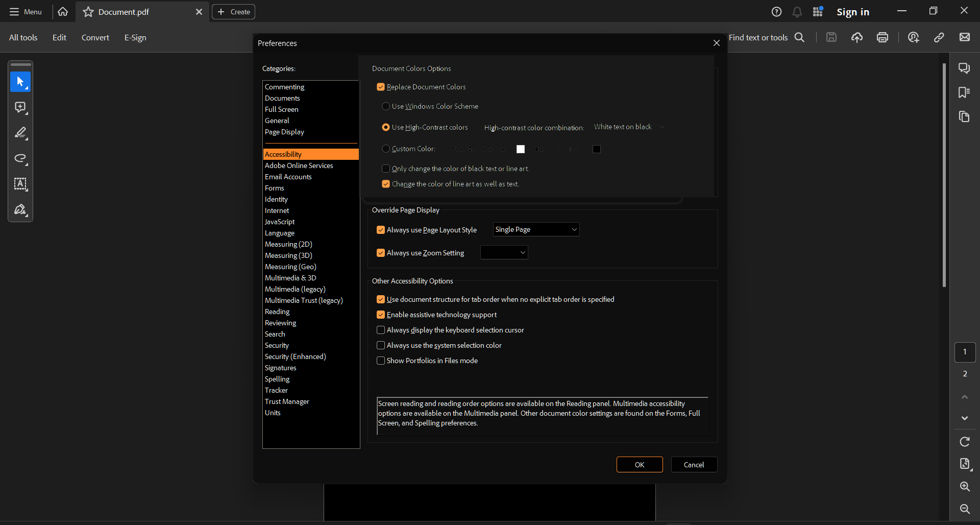
Task: Open the Zoom Setting dropdown
Action: pos(504,252)
